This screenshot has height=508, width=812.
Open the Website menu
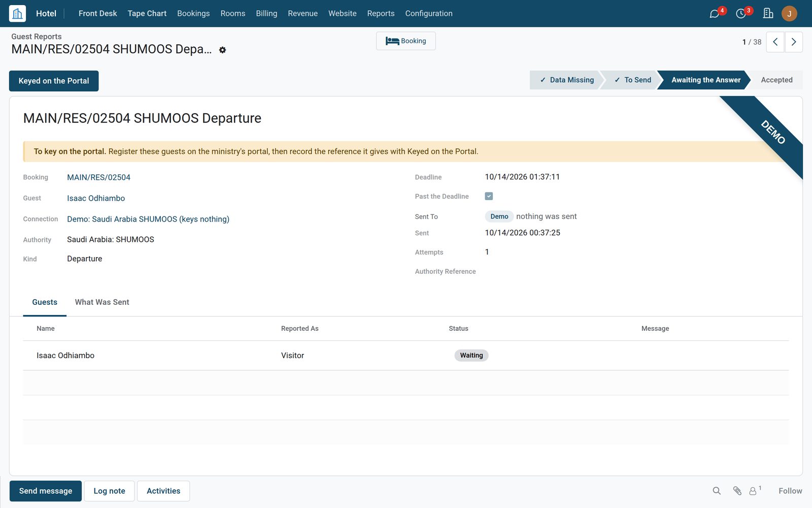(343, 13)
